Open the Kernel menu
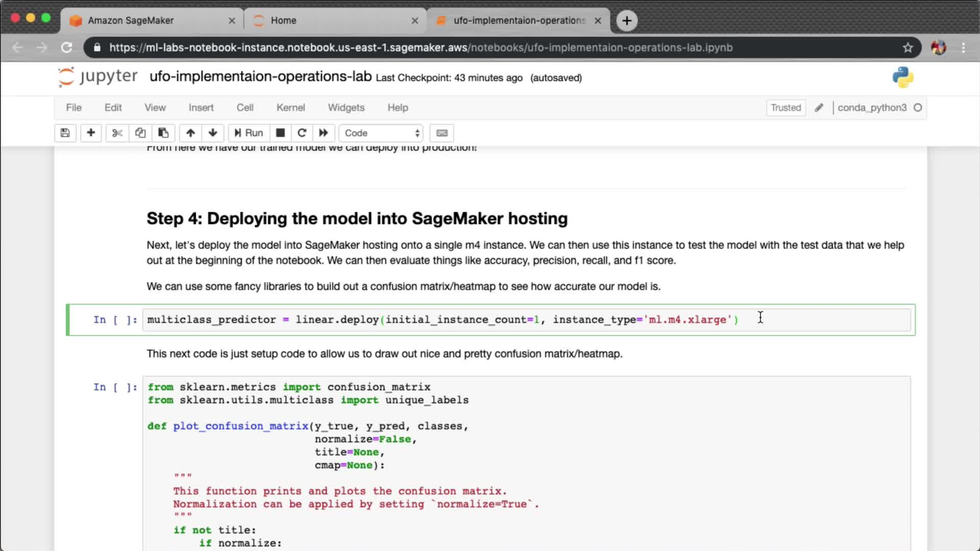This screenshot has height=551, width=980. [x=290, y=108]
